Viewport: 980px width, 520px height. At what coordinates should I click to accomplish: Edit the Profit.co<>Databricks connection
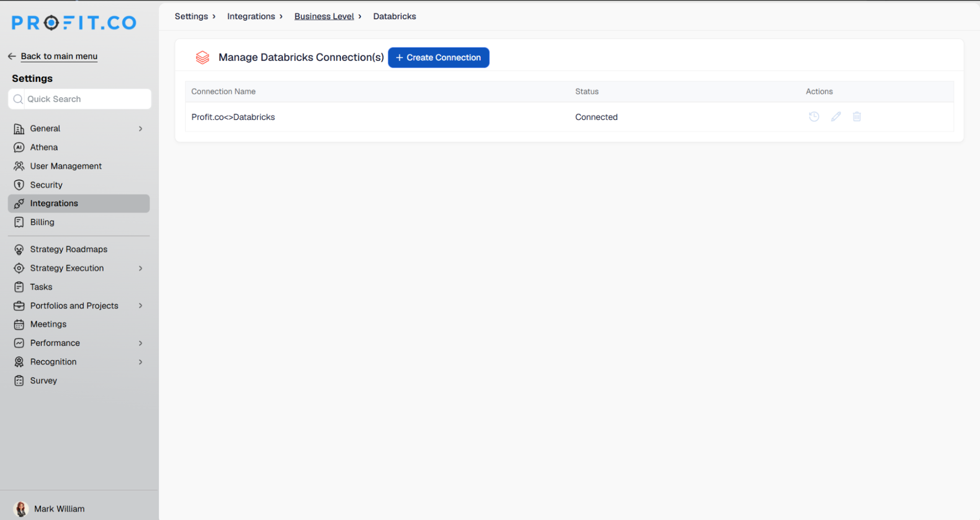coord(836,117)
